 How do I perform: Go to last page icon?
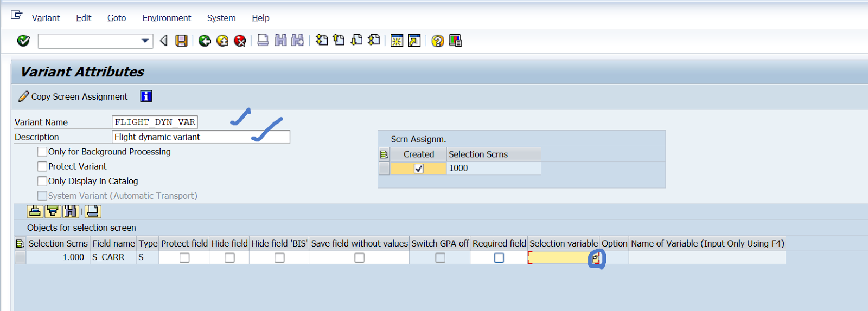click(x=374, y=41)
